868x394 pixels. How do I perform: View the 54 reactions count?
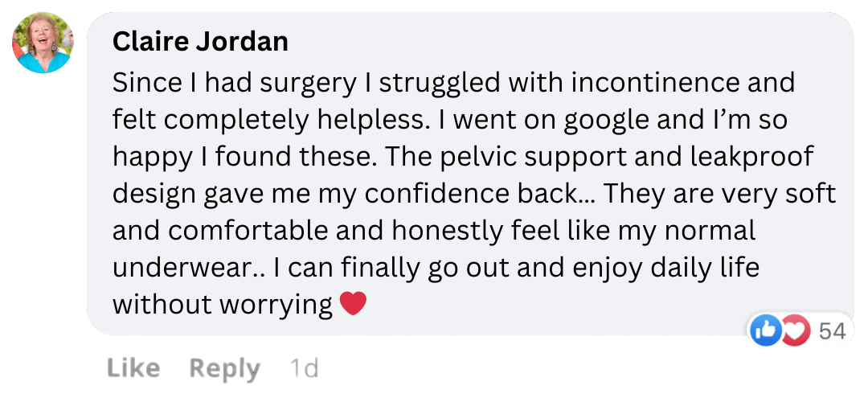(x=832, y=330)
